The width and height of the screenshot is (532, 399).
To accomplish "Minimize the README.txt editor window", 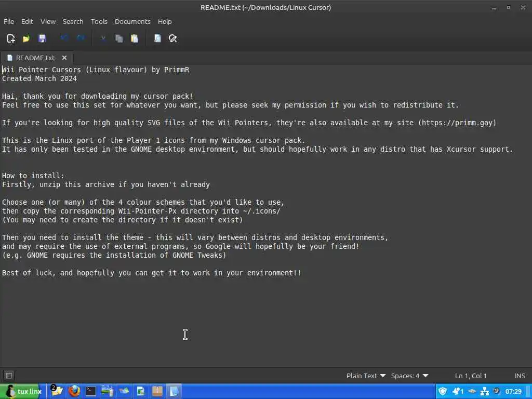I will [494, 7].
